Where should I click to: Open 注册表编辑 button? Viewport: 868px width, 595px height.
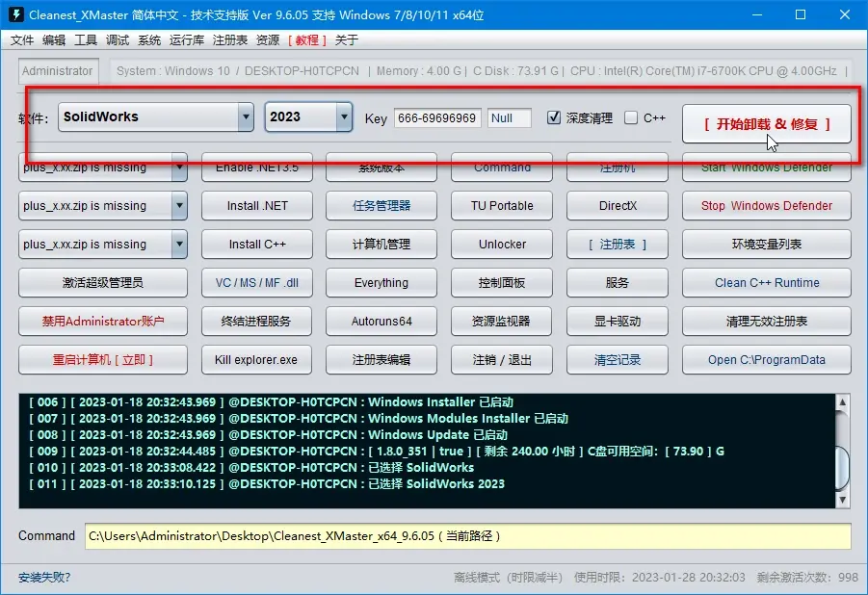[x=381, y=360]
